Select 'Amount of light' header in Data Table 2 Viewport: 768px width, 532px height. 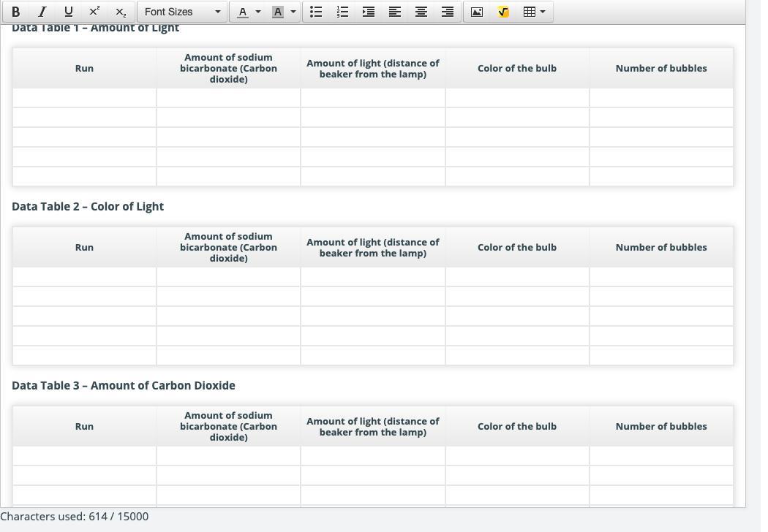pyautogui.click(x=373, y=247)
